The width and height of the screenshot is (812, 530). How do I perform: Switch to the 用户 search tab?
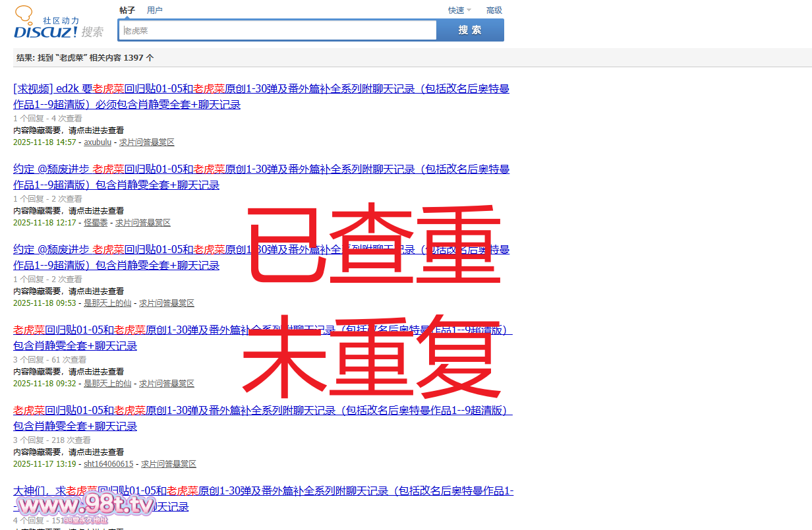155,10
